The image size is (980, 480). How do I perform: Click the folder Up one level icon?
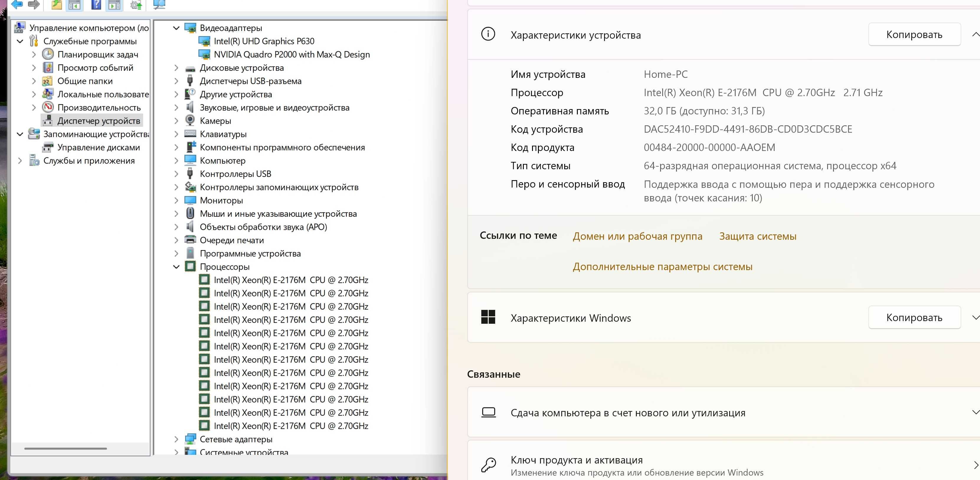point(57,4)
